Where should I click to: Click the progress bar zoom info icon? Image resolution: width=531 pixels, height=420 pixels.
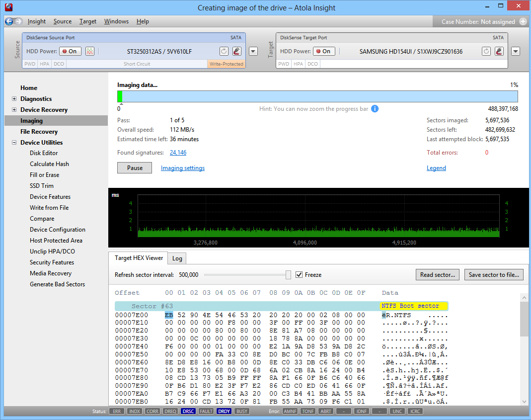tap(375, 109)
